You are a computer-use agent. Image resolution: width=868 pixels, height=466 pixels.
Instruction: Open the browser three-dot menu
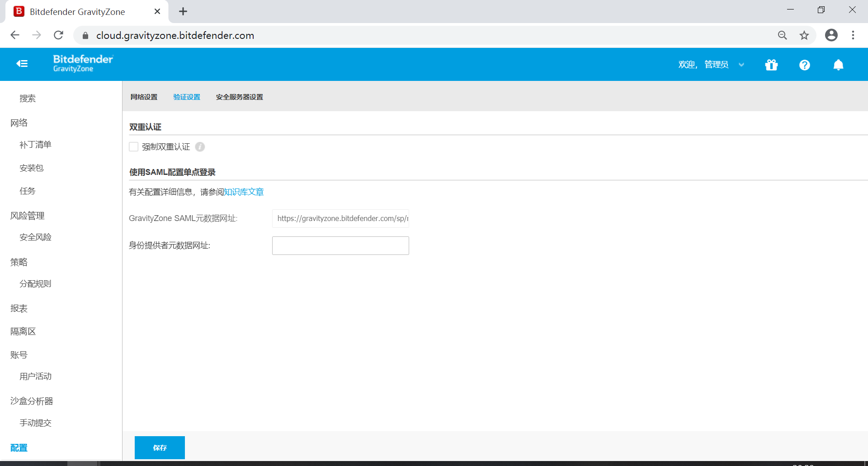pyautogui.click(x=853, y=35)
